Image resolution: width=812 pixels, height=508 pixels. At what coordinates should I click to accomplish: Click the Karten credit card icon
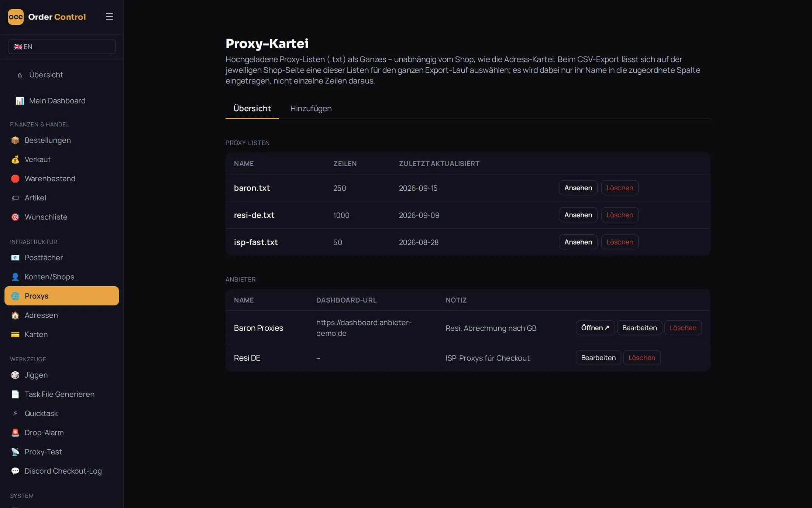coord(15,335)
